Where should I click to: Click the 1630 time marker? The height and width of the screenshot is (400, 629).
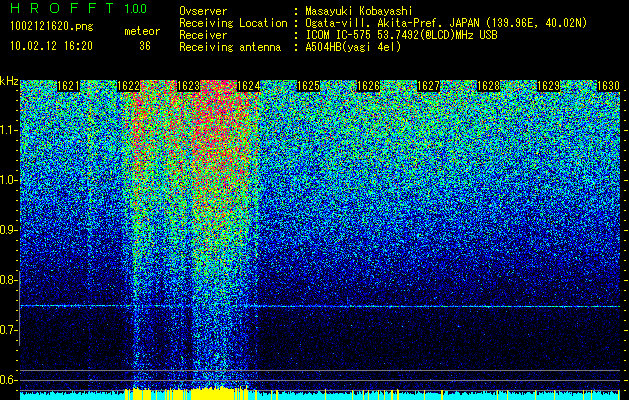pyautogui.click(x=609, y=86)
